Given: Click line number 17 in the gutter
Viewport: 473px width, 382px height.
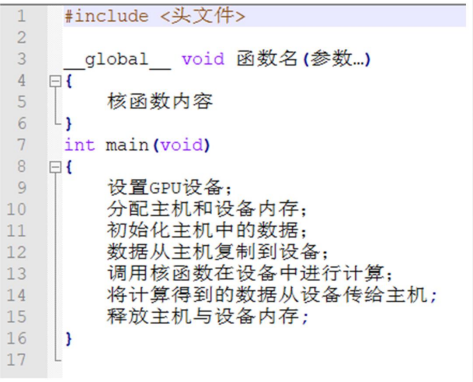Looking at the screenshot, I should [x=16, y=360].
